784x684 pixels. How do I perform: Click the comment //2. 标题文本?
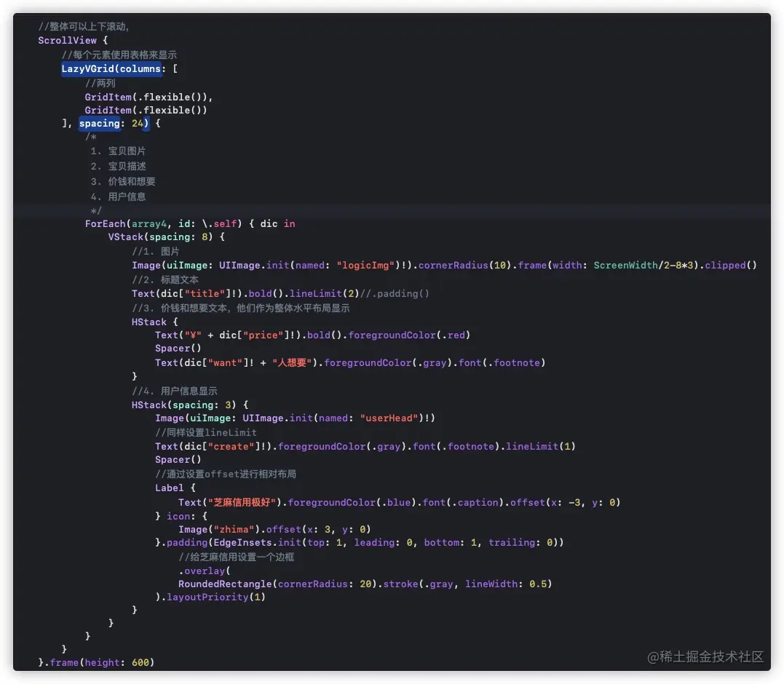(165, 280)
